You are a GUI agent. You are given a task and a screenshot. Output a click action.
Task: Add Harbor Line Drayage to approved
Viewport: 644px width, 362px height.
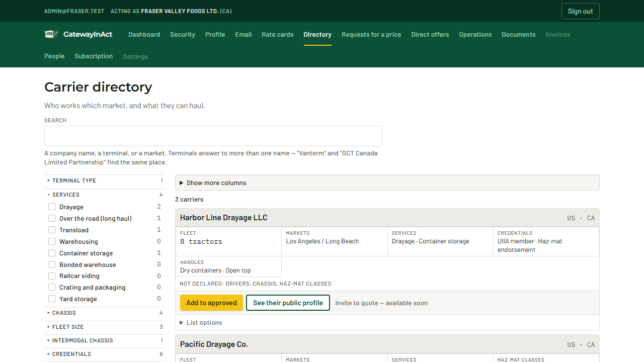tap(211, 303)
